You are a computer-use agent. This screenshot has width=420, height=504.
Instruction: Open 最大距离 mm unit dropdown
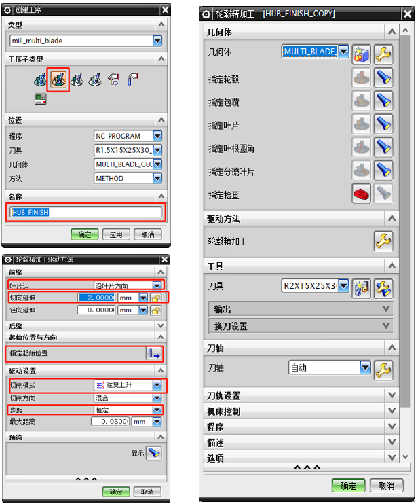point(157,421)
